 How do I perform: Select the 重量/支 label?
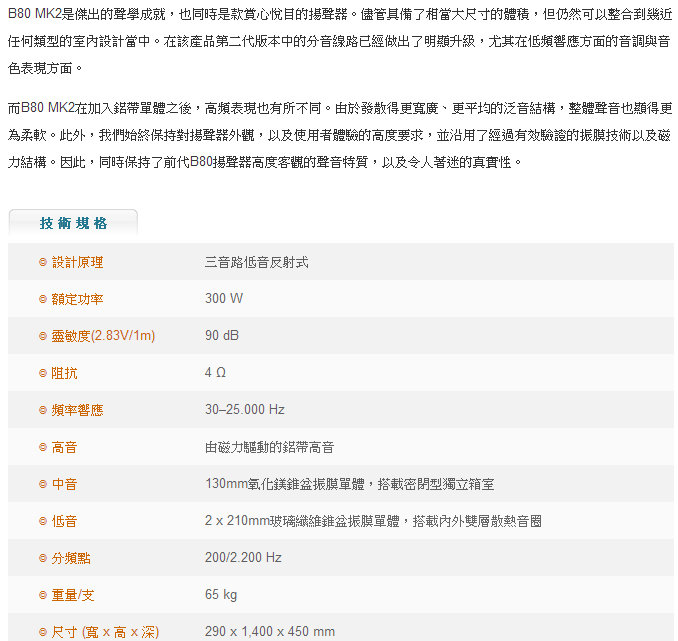pyautogui.click(x=73, y=595)
